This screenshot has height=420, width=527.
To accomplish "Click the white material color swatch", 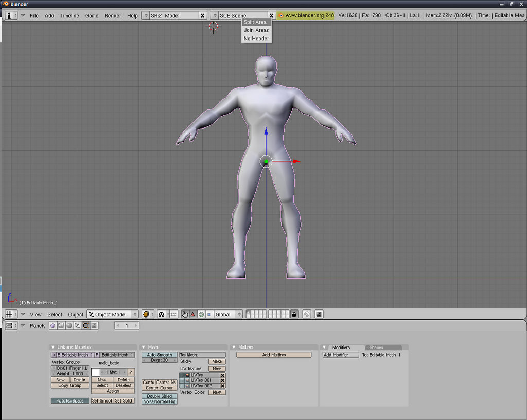I will pyautogui.click(x=95, y=372).
